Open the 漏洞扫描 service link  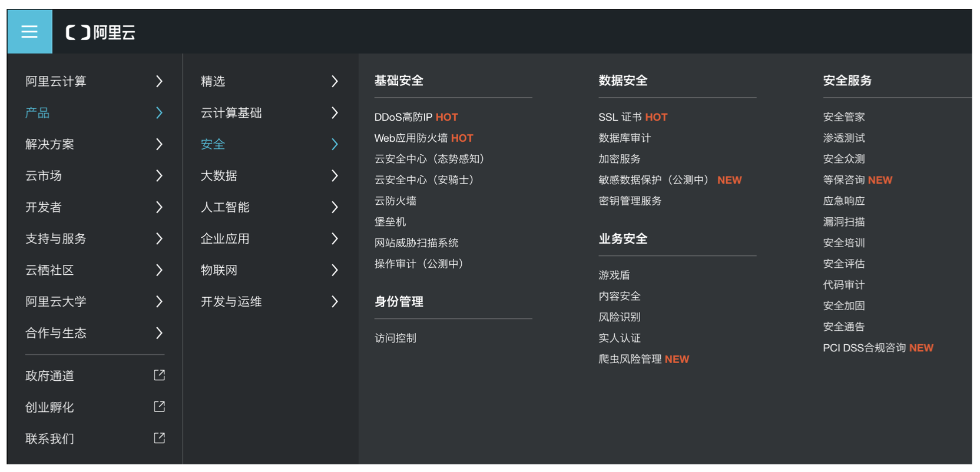[x=843, y=222]
